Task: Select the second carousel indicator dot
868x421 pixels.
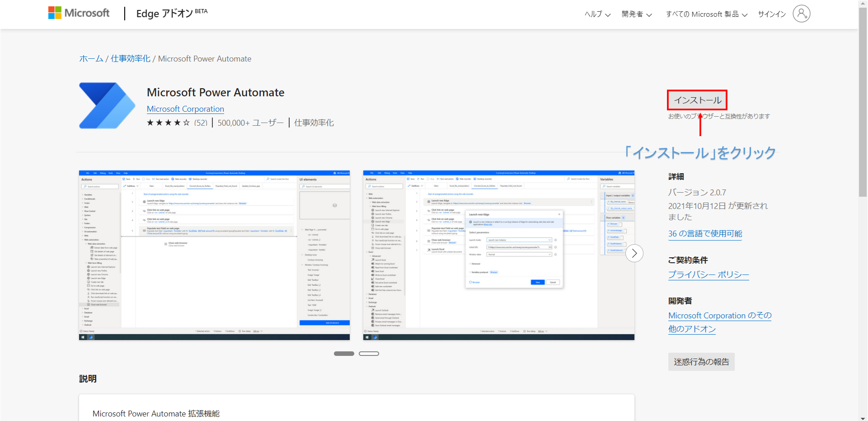Action: (x=369, y=353)
